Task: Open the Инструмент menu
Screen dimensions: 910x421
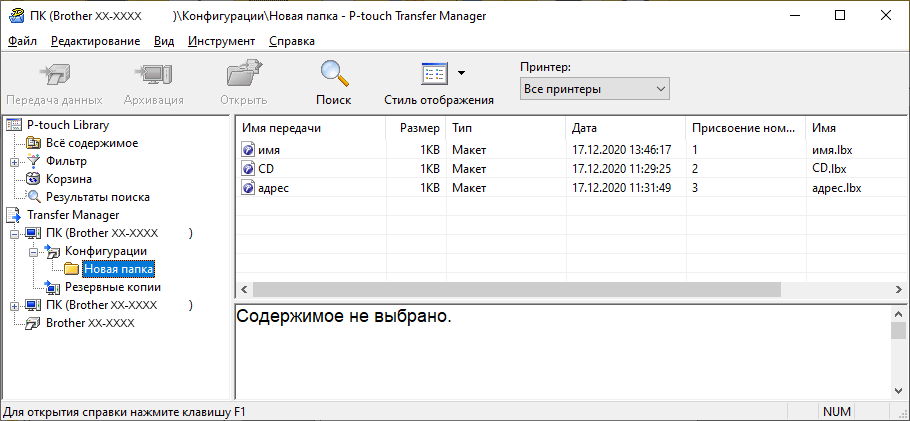Action: (221, 41)
